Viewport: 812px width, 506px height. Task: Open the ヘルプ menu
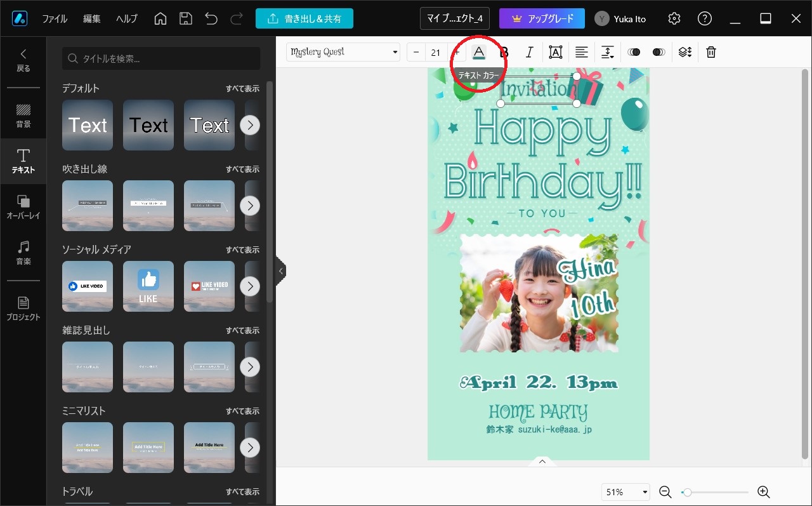(x=127, y=19)
